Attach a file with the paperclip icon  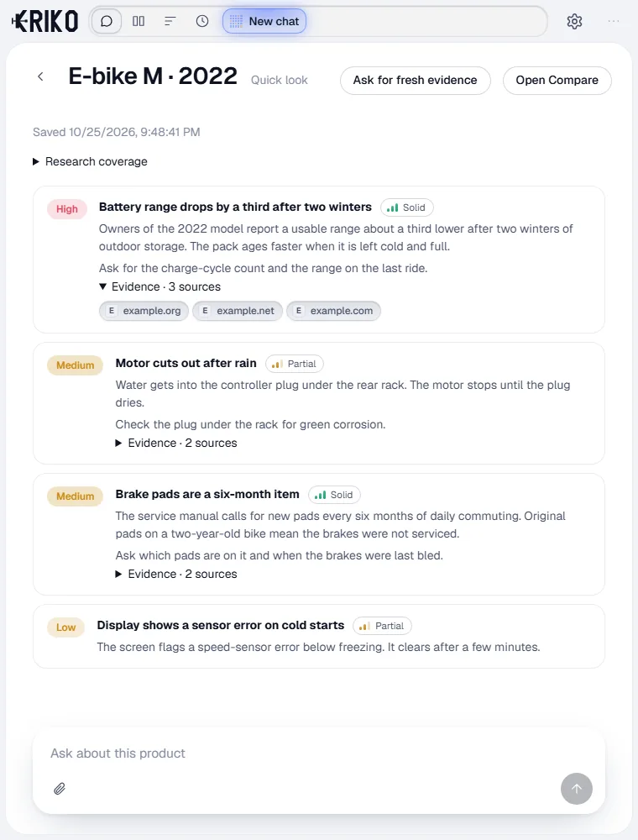tap(60, 789)
